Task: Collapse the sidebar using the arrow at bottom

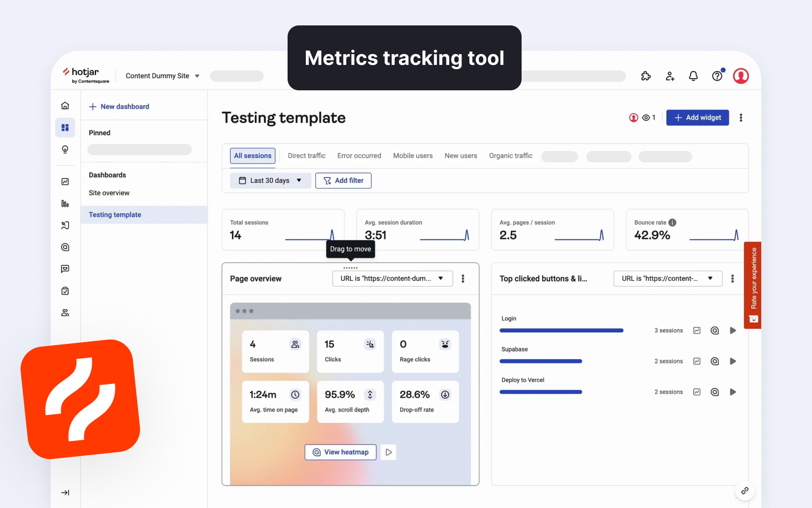Action: click(65, 492)
